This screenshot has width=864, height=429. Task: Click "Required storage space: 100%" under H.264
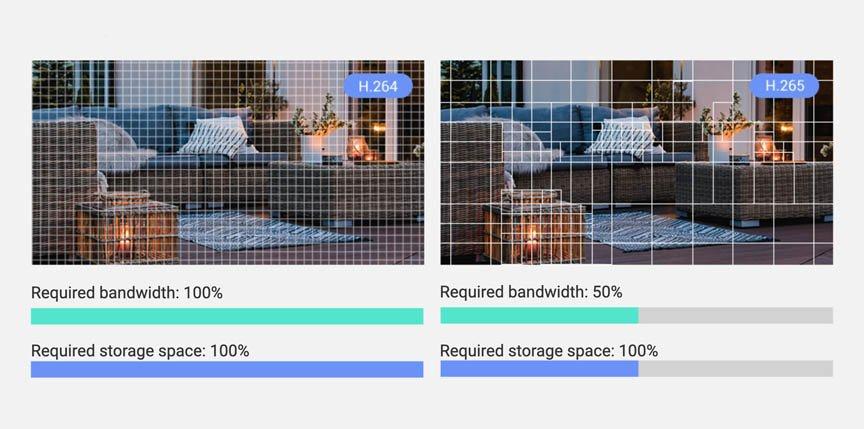point(140,351)
